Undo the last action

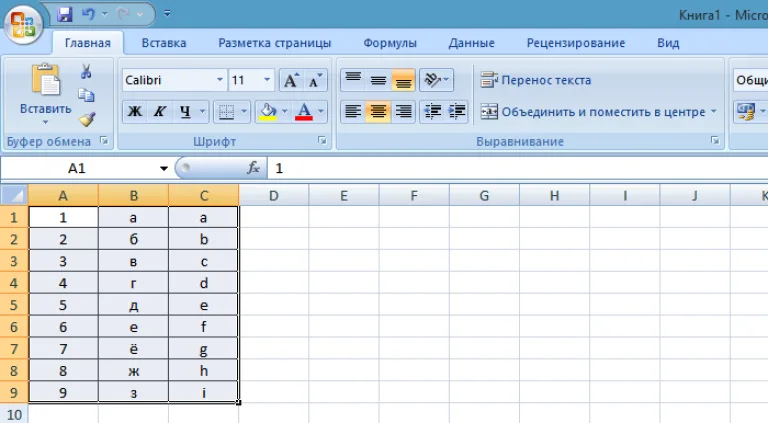click(x=88, y=14)
